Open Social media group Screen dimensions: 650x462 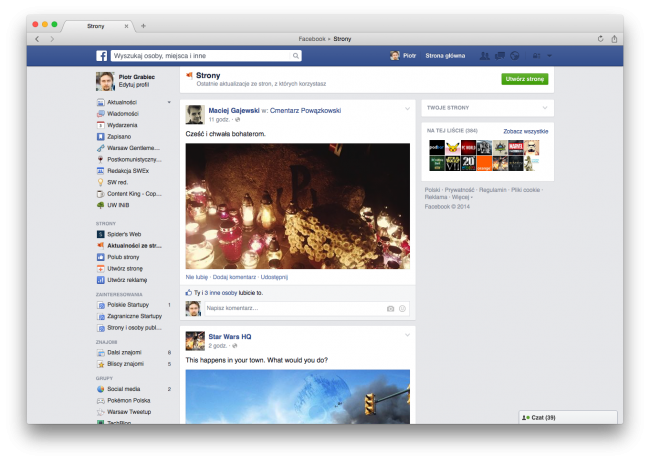(123, 389)
